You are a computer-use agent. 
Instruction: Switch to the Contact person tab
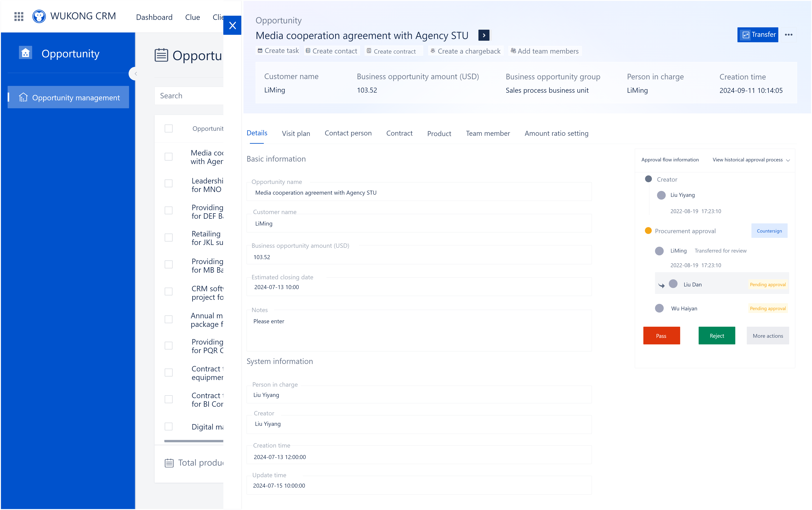[x=348, y=133]
